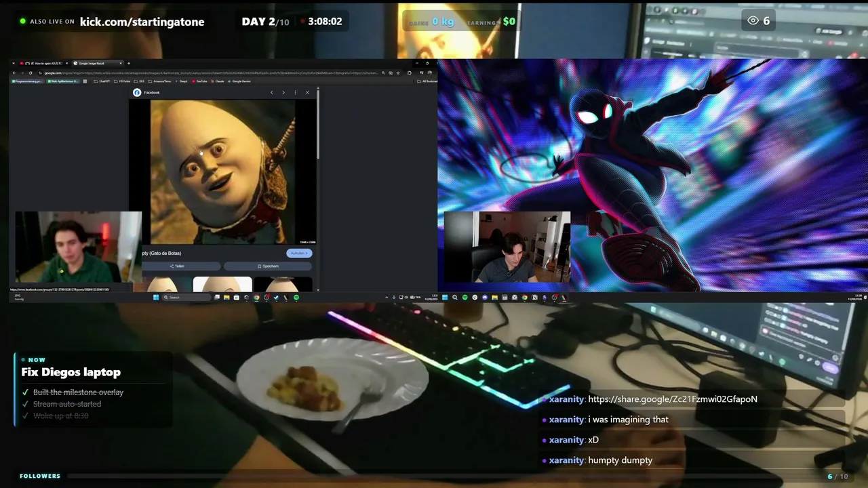
Task: Open the Facebook source of the image
Action: click(x=147, y=93)
